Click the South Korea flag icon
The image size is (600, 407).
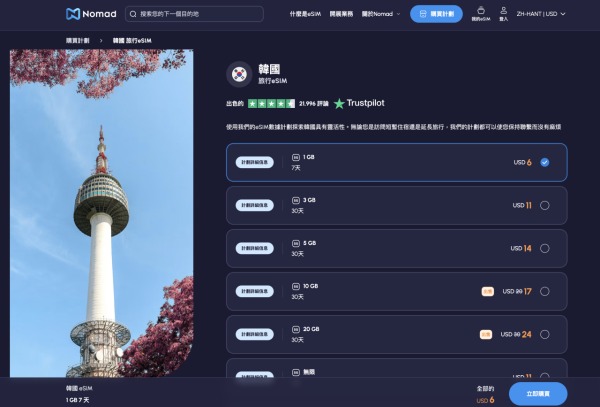(x=239, y=74)
